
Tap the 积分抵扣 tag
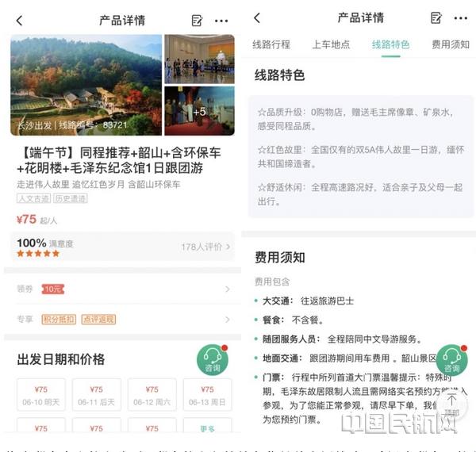[59, 320]
